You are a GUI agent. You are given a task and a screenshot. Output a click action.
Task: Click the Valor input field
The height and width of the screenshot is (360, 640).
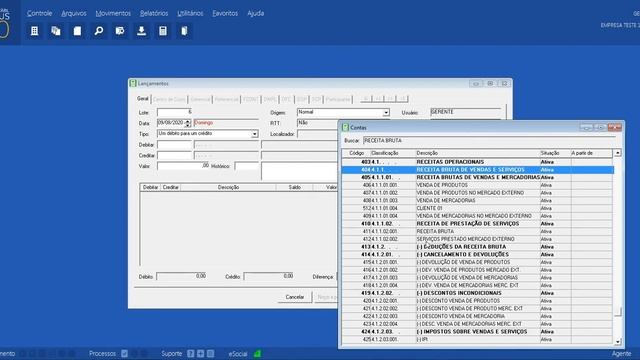(x=183, y=166)
